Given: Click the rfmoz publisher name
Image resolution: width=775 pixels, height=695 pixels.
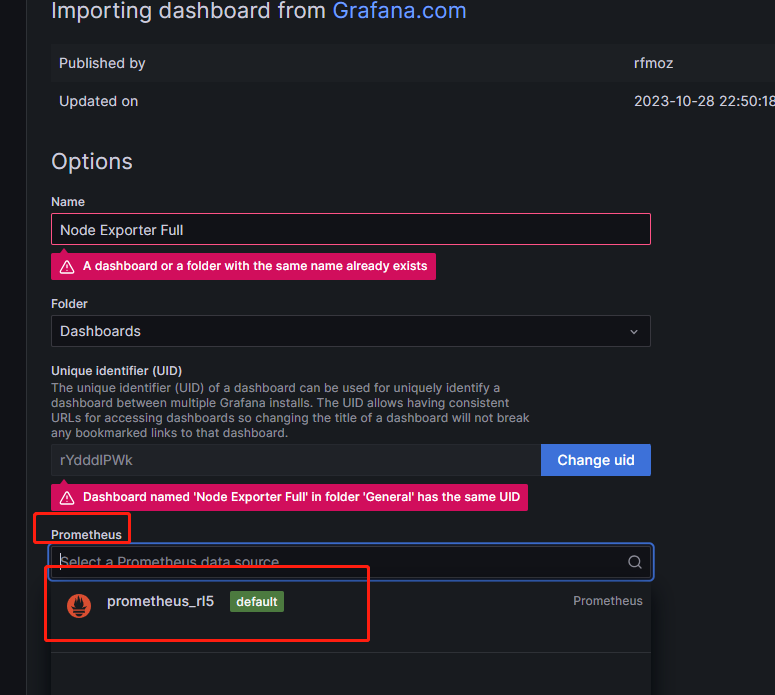Looking at the screenshot, I should click(653, 63).
